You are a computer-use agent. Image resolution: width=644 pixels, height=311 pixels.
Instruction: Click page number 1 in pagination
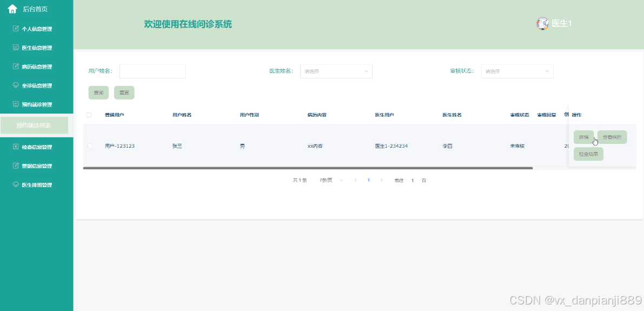pos(368,180)
